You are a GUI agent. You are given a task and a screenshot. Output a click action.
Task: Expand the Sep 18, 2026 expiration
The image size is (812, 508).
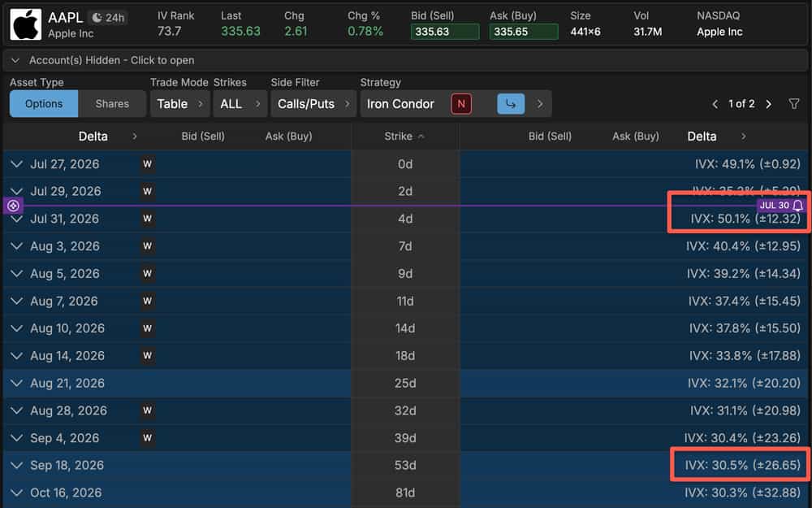[16, 466]
